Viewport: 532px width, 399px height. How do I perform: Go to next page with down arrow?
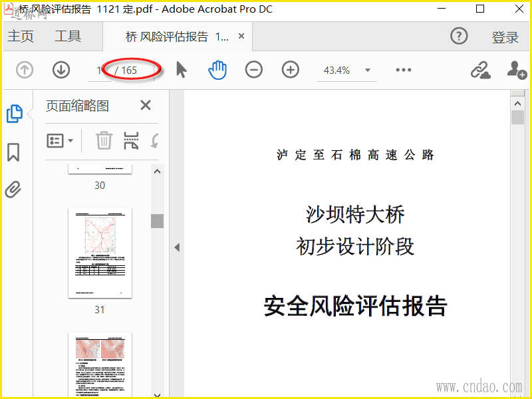(61, 70)
